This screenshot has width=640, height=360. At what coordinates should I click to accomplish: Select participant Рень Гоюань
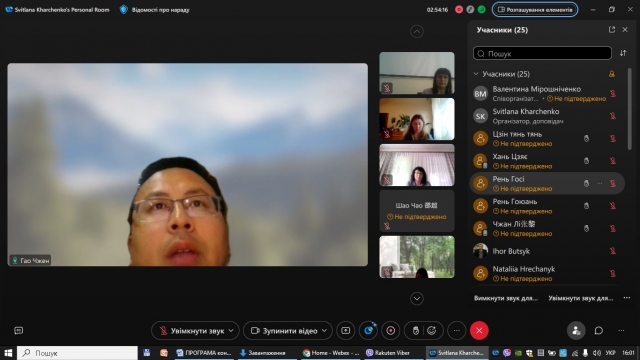coord(547,206)
